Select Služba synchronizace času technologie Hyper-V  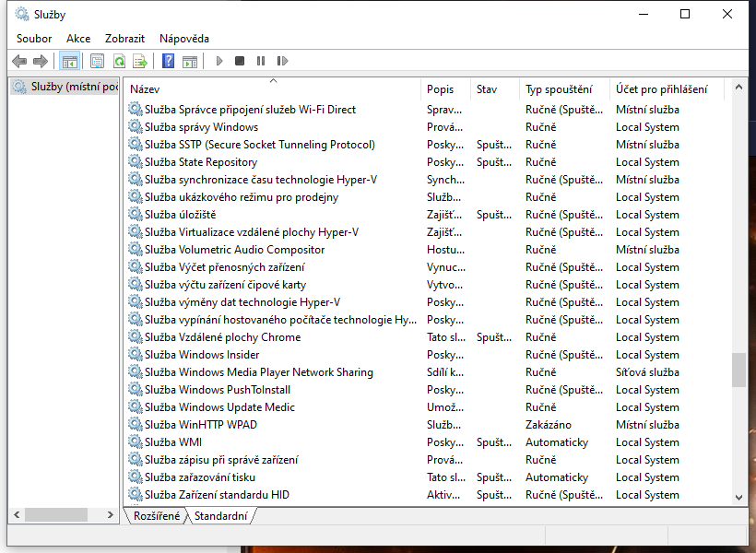point(424,180)
